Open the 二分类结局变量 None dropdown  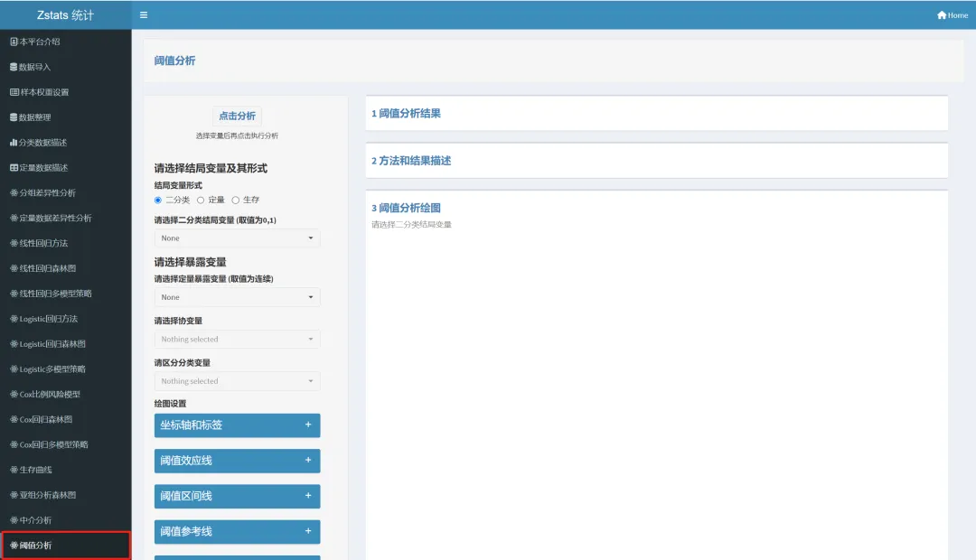point(237,238)
